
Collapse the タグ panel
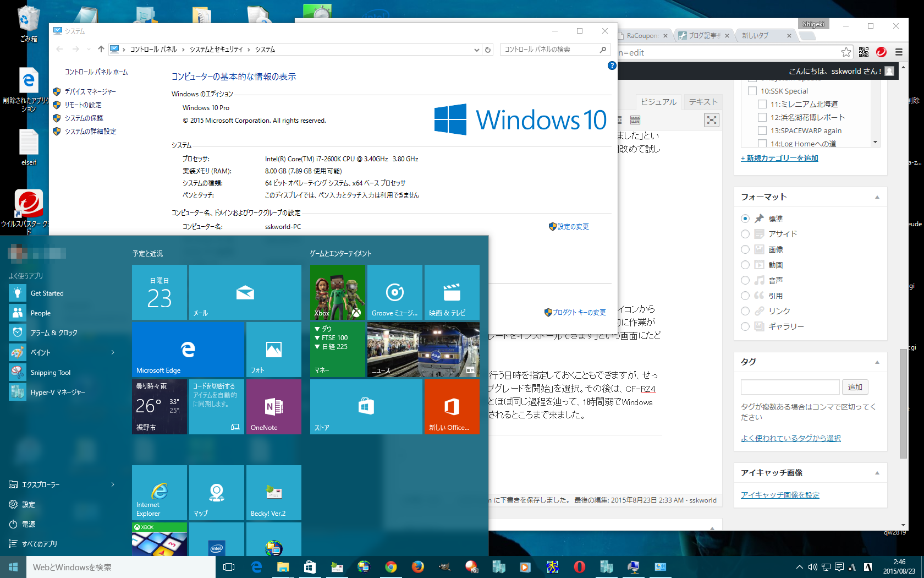point(877,362)
